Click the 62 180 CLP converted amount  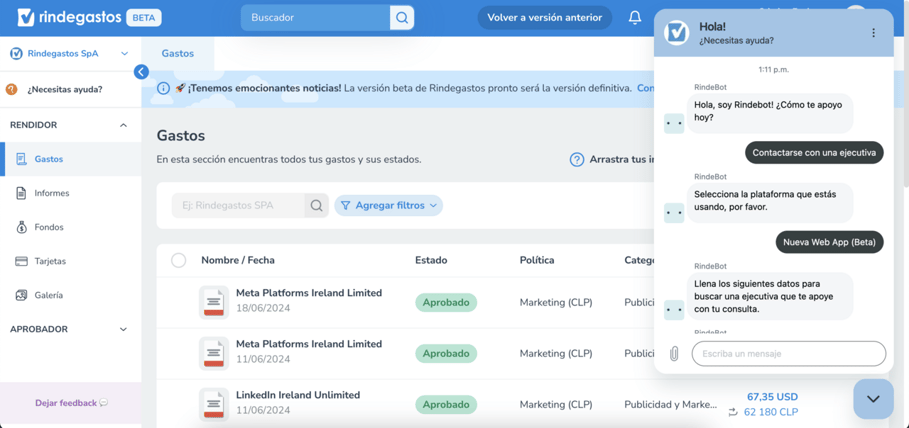click(771, 412)
